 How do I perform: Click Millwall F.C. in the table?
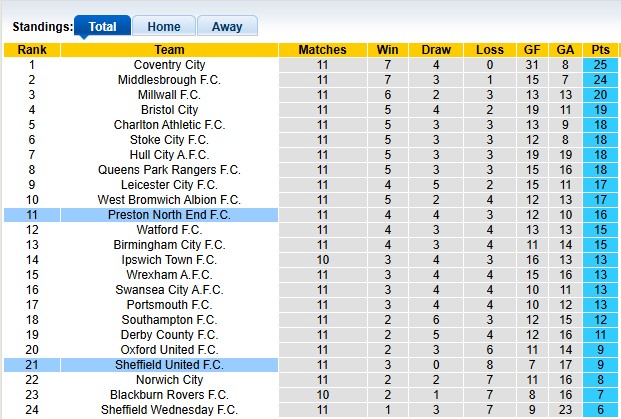pyautogui.click(x=169, y=95)
